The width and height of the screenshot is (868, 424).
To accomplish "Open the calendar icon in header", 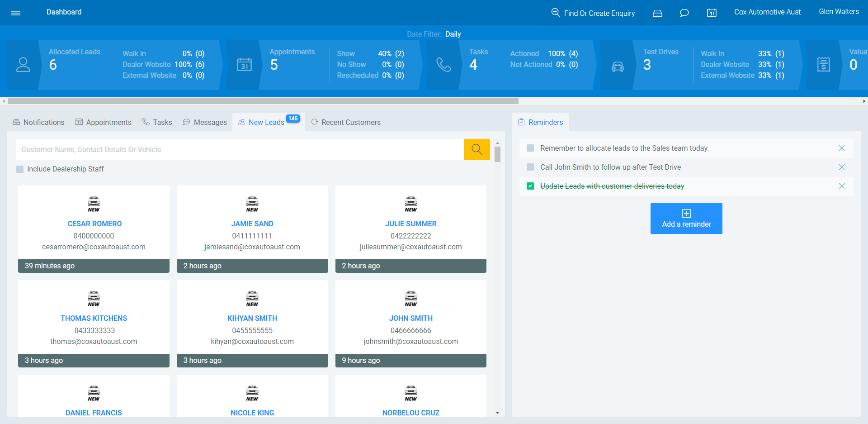I will point(712,13).
